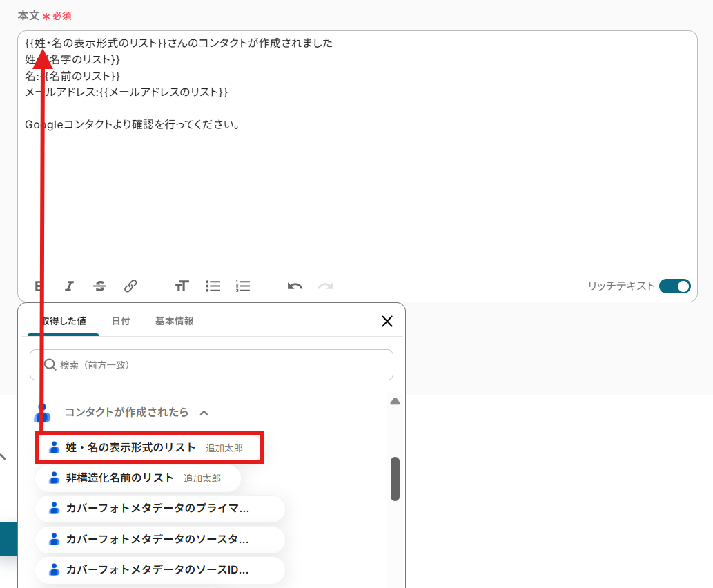Undo the last edit in the editor
This screenshot has height=588, width=713.
point(294,286)
